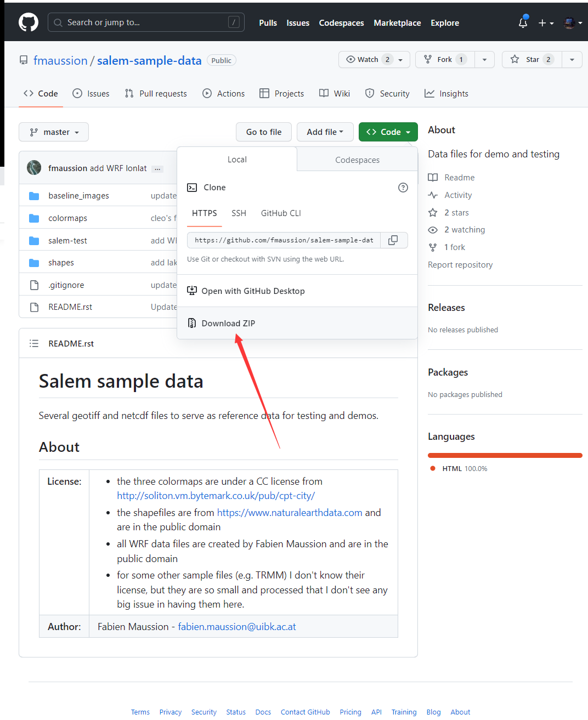Viewport: 588px width, 720px height.
Task: Open the plus create-new menu
Action: pyautogui.click(x=546, y=23)
